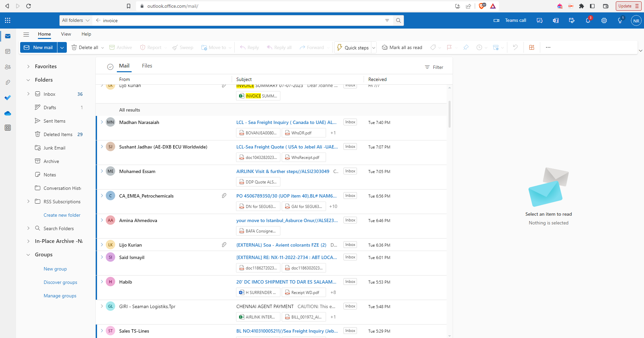Click the Flag message icon in toolbar
This screenshot has height=338, width=644.
click(449, 47)
